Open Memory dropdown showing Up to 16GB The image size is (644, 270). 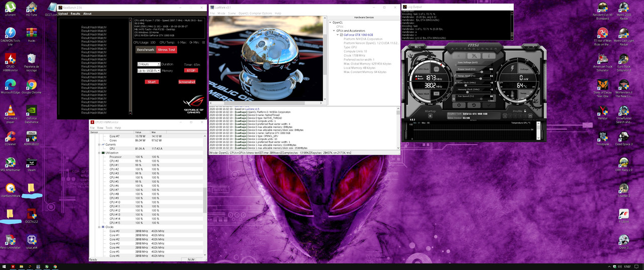[149, 71]
